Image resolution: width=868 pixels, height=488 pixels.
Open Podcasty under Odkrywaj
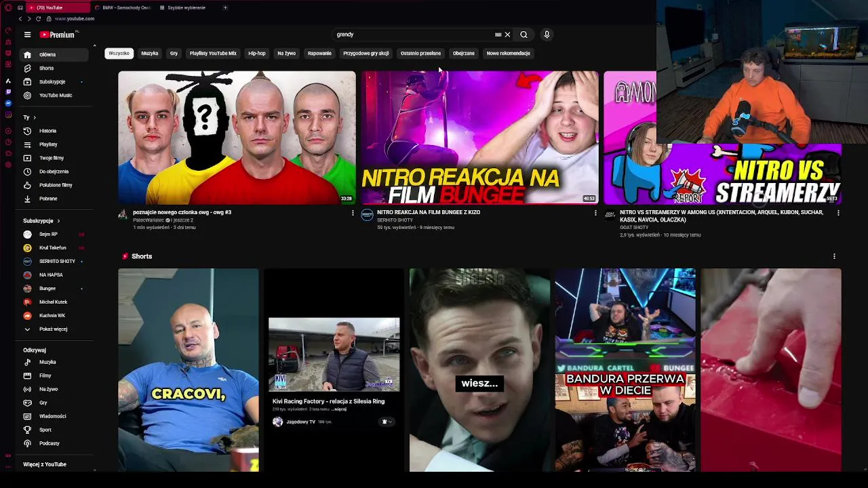pyautogui.click(x=54, y=443)
